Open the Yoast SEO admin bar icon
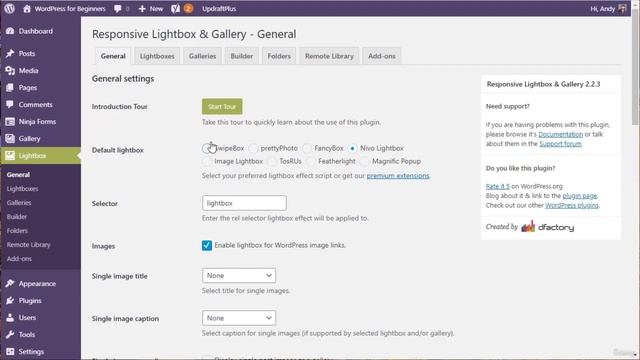The image size is (640, 360). [x=176, y=9]
